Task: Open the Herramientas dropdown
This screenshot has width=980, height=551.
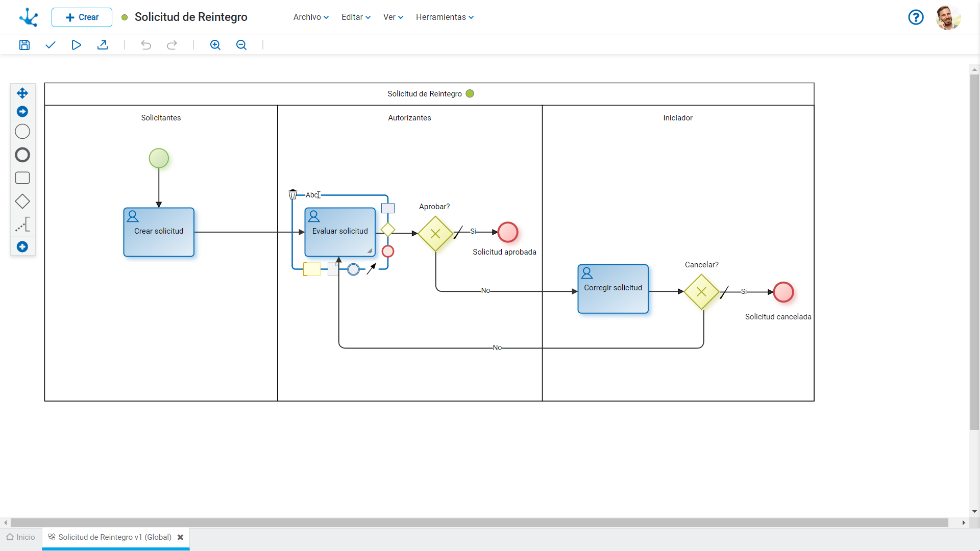Action: click(x=445, y=17)
